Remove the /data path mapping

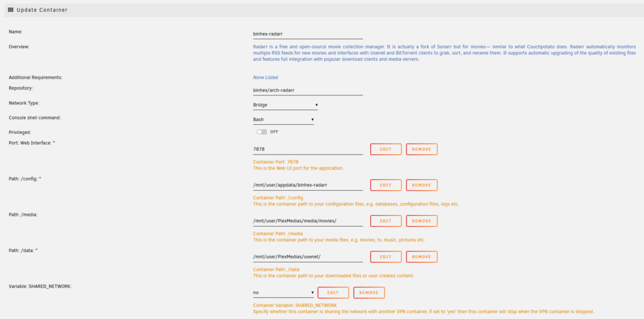click(x=422, y=256)
